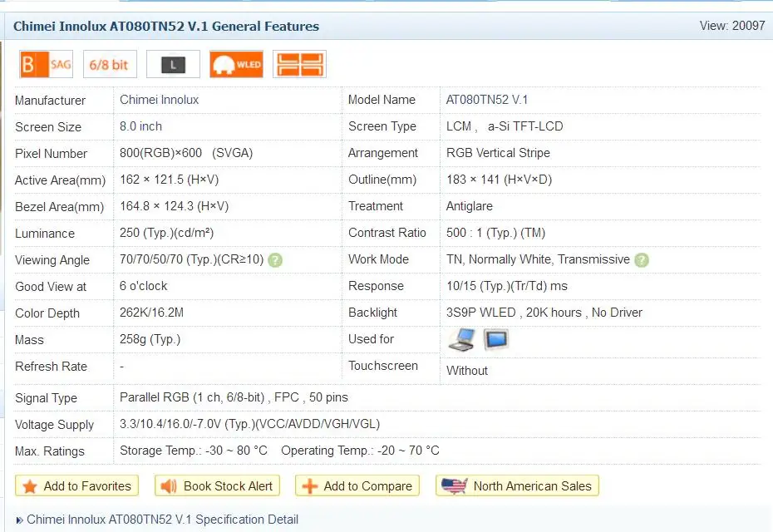The width and height of the screenshot is (773, 532).
Task: Click the Parallel RGB signal type value
Action: [x=234, y=397]
